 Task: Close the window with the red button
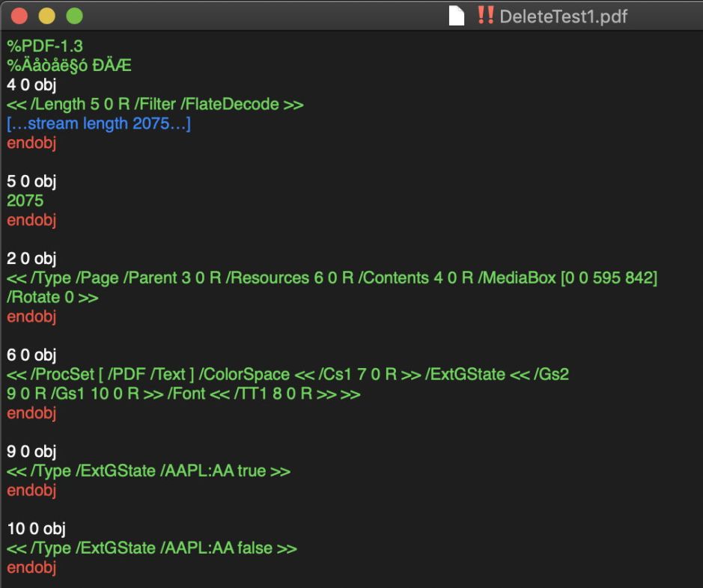click(x=20, y=16)
